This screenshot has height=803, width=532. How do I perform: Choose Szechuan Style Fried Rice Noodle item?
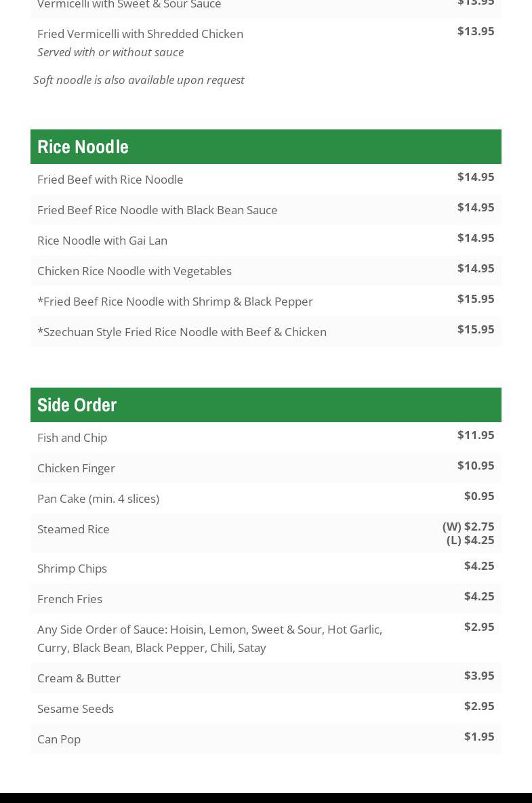click(266, 332)
